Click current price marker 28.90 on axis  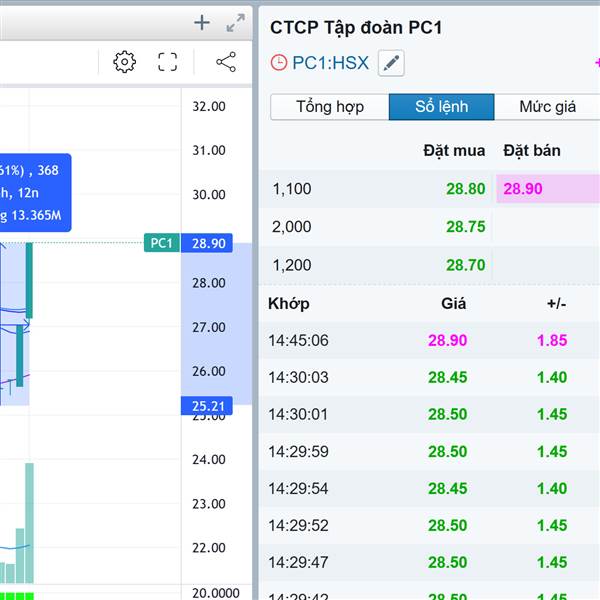coord(207,243)
